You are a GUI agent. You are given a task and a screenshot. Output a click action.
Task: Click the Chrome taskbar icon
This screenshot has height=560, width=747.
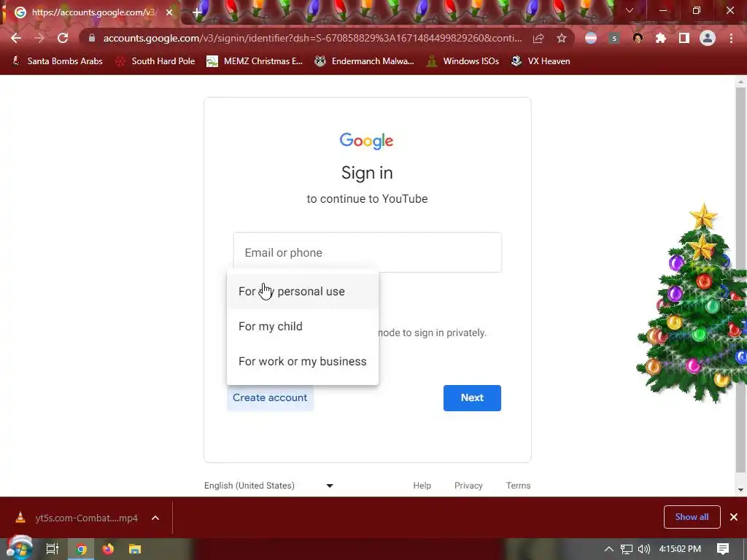pos(82,549)
